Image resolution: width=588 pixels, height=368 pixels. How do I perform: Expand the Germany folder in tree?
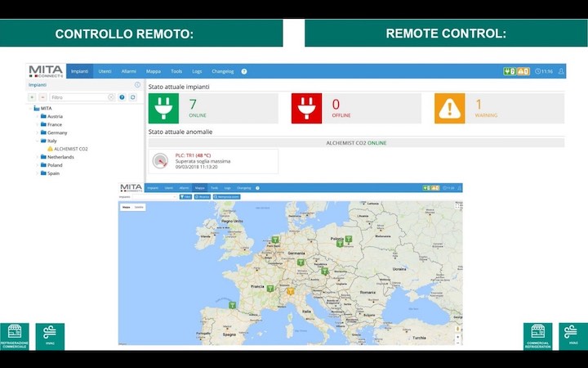[38, 132]
